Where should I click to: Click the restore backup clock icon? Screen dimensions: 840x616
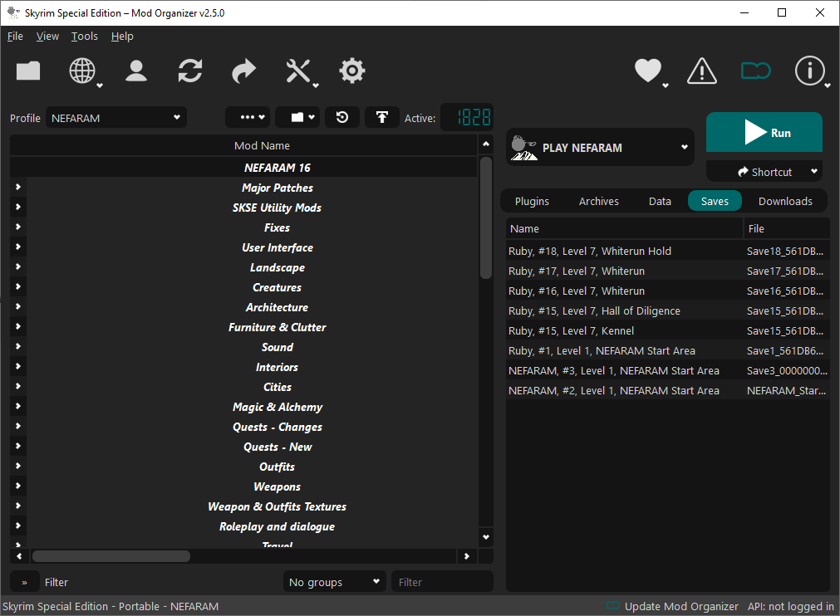342,117
